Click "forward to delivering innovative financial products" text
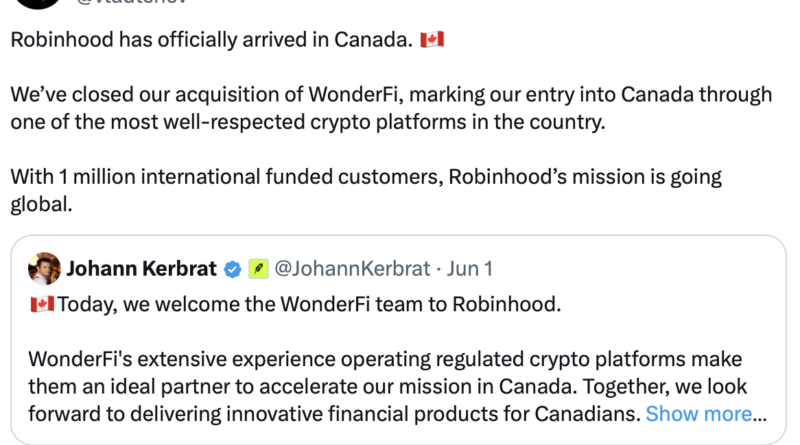Screen dimensions: 800x445 (334, 414)
